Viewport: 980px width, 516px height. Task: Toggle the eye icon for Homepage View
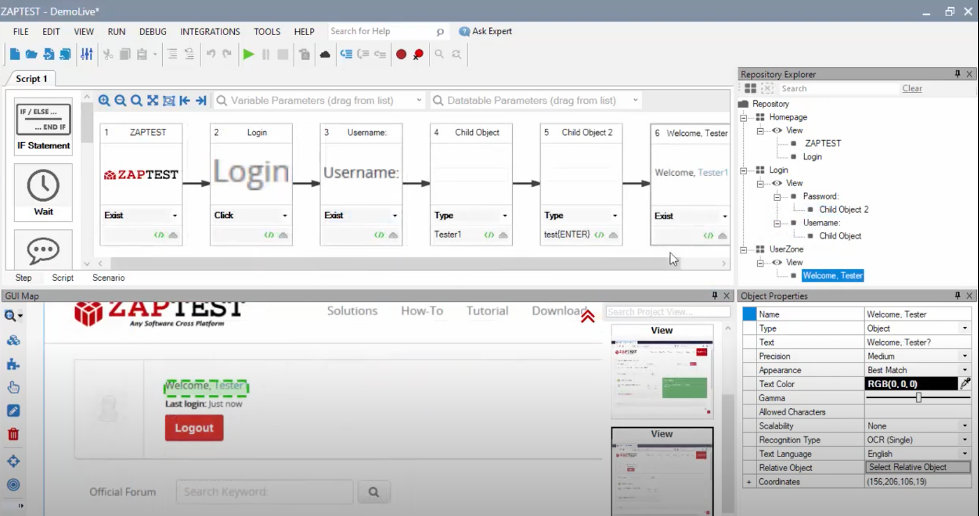(x=777, y=130)
